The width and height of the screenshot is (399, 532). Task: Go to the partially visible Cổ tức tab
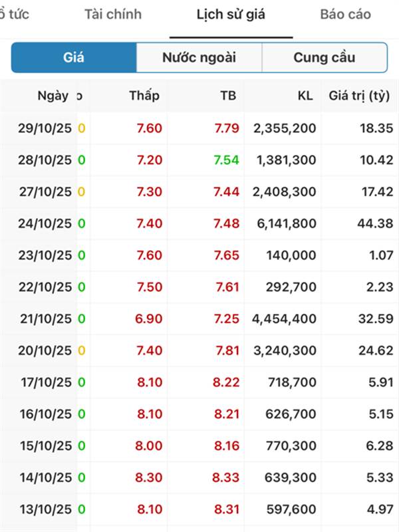point(15,15)
